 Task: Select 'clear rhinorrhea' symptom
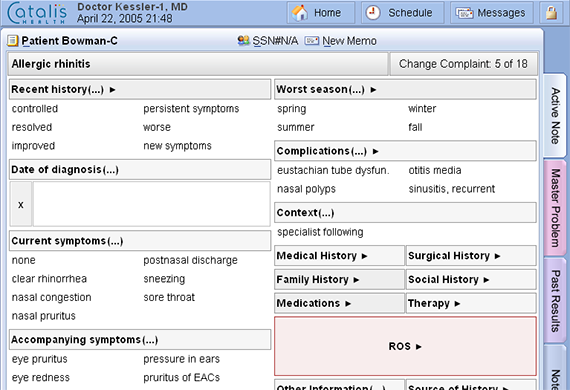[x=49, y=279]
